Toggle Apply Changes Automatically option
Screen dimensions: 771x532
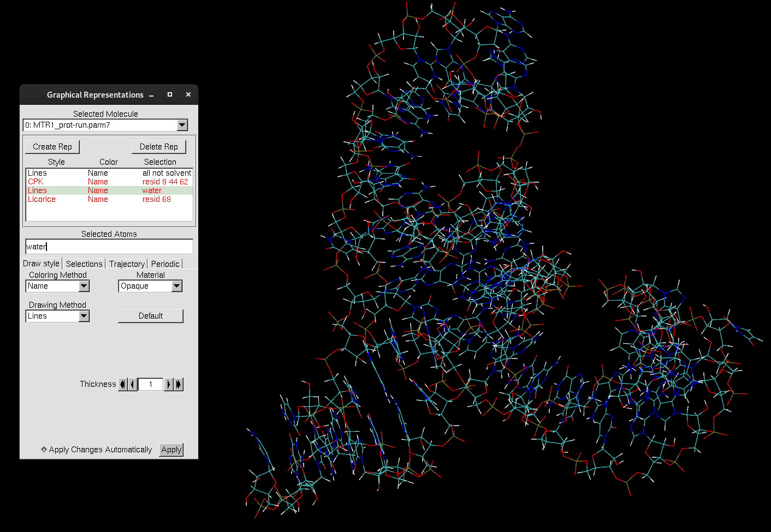44,450
